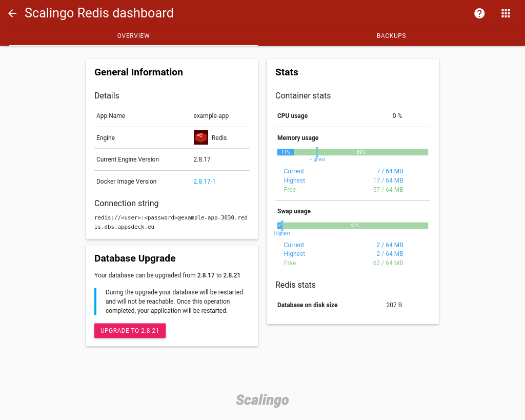Click the swap Free value 62 / 64 MB
The image size is (525, 420).
click(388, 263)
